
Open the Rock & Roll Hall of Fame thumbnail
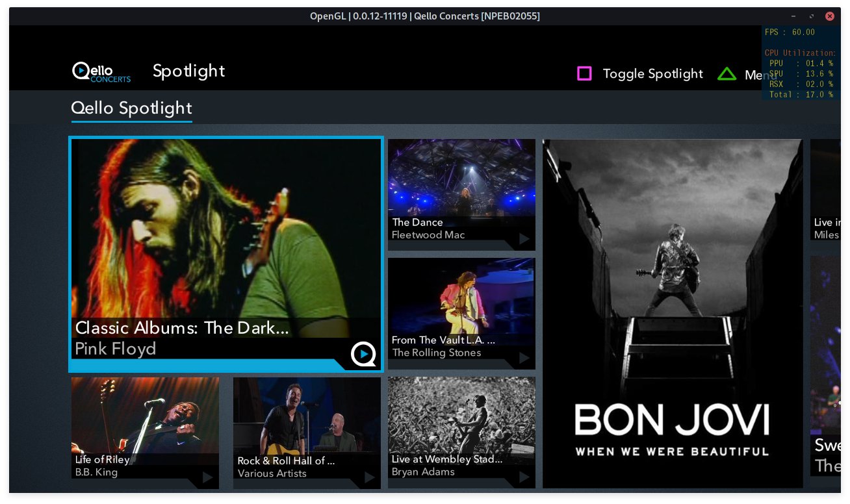307,433
